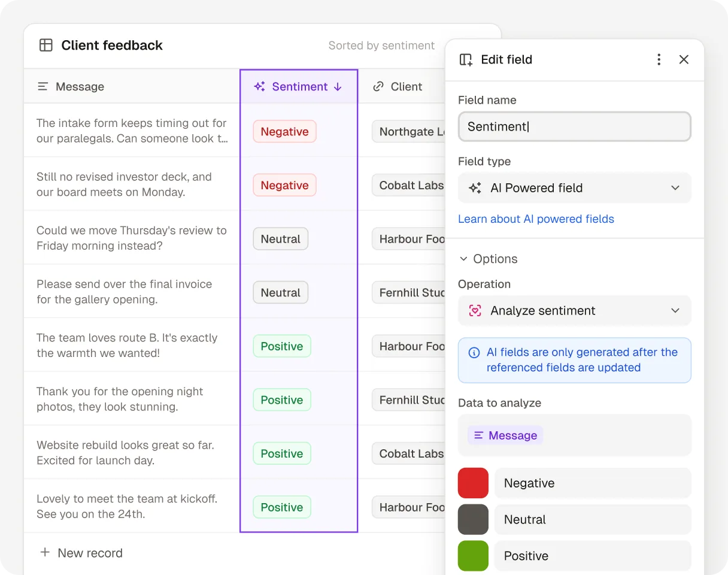The width and height of the screenshot is (728, 575).
Task: Click the table grid icon beside Client feedback
Action: (46, 45)
